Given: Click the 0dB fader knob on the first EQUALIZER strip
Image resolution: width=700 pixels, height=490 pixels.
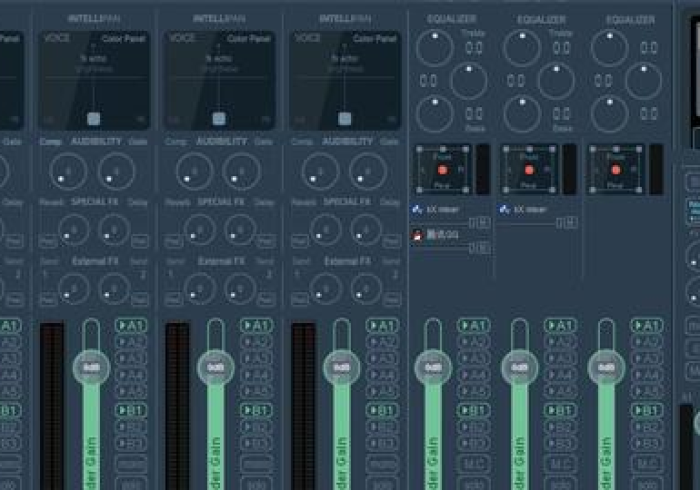Looking at the screenshot, I should [x=433, y=367].
